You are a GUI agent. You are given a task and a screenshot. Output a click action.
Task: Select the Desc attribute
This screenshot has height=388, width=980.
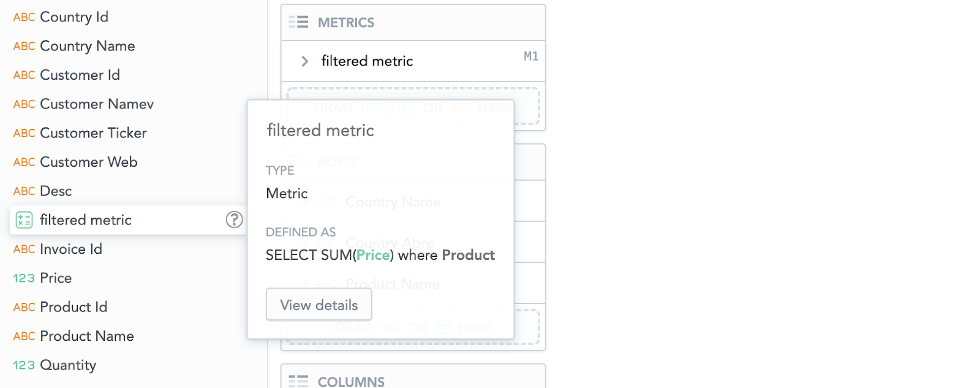pyautogui.click(x=56, y=191)
